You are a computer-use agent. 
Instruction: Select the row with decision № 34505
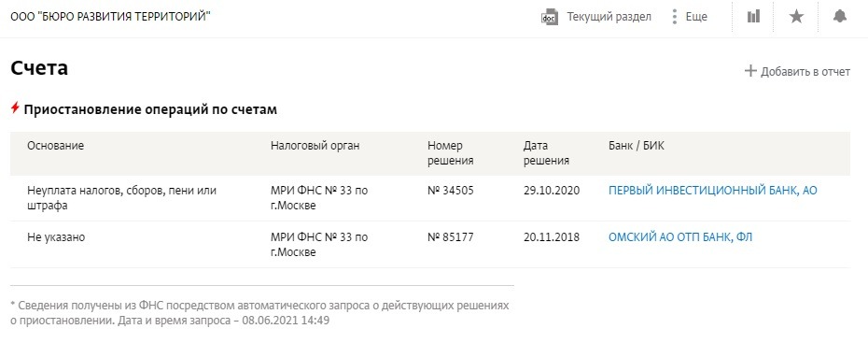point(430,198)
